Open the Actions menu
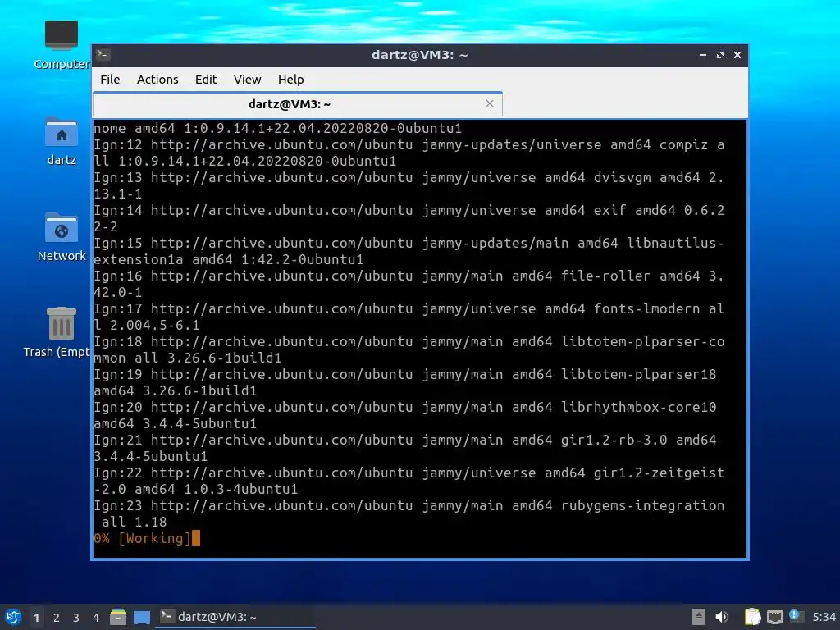Viewport: 840px width, 630px height. (157, 80)
